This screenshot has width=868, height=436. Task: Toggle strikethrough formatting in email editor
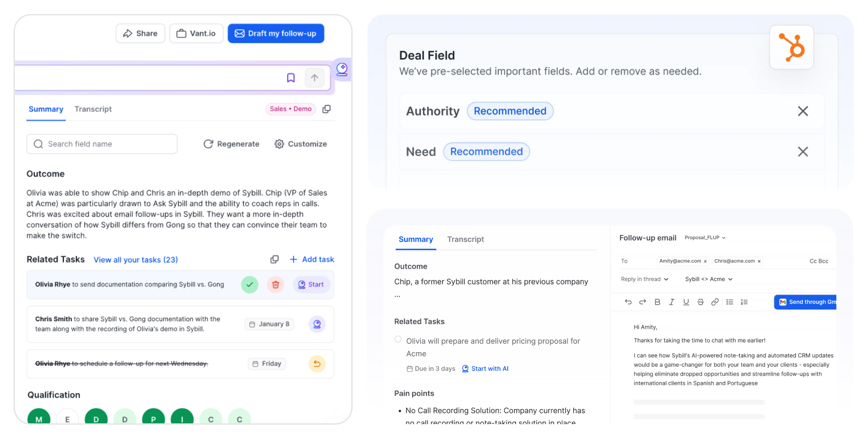pyautogui.click(x=700, y=302)
